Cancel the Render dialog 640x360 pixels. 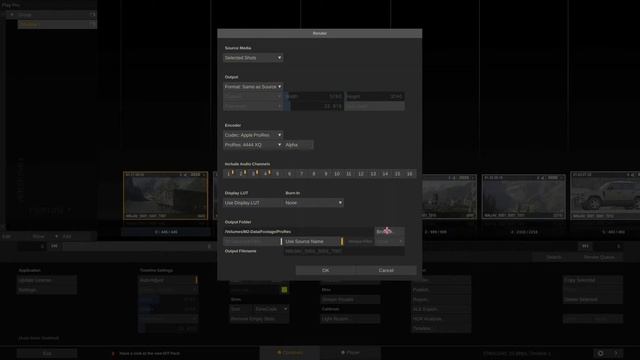click(386, 270)
